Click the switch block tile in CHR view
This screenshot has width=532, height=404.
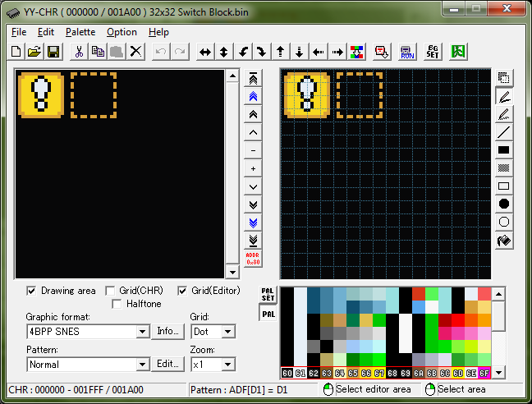click(41, 95)
